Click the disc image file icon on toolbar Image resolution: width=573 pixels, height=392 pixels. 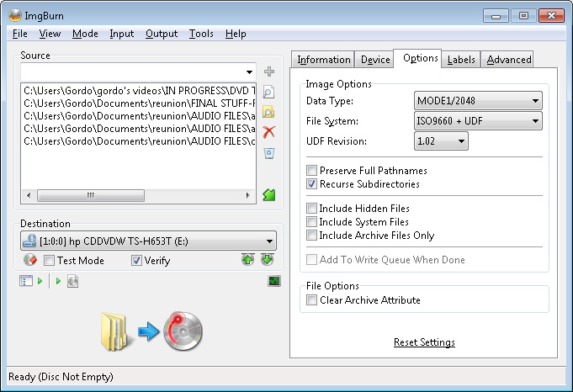(72, 281)
